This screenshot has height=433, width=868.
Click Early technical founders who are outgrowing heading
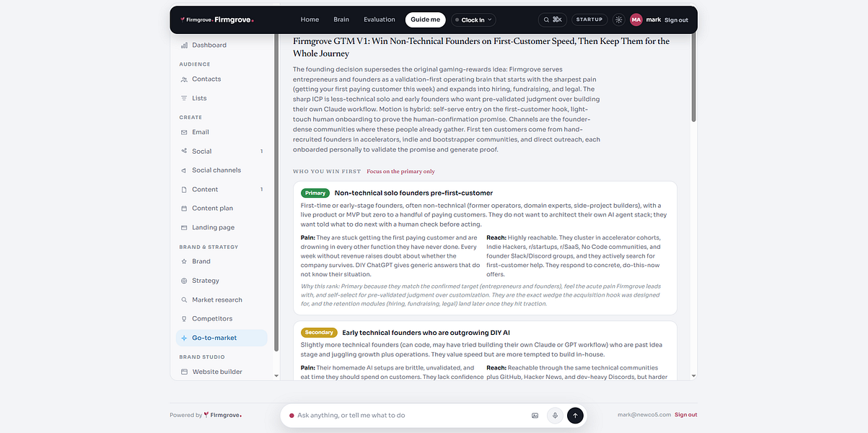click(426, 333)
